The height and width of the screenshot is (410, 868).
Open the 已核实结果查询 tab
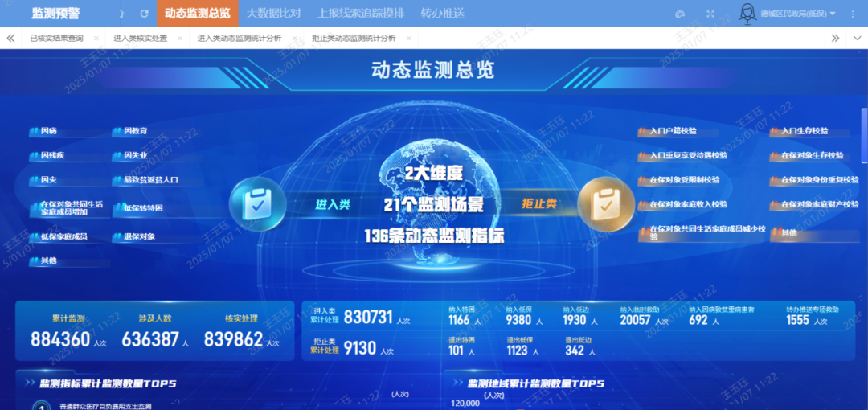pos(56,38)
